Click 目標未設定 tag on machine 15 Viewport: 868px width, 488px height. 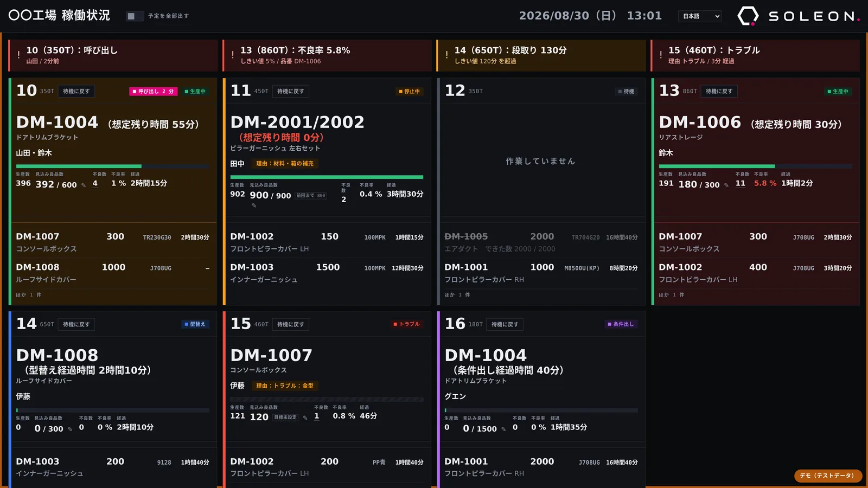pos(285,418)
